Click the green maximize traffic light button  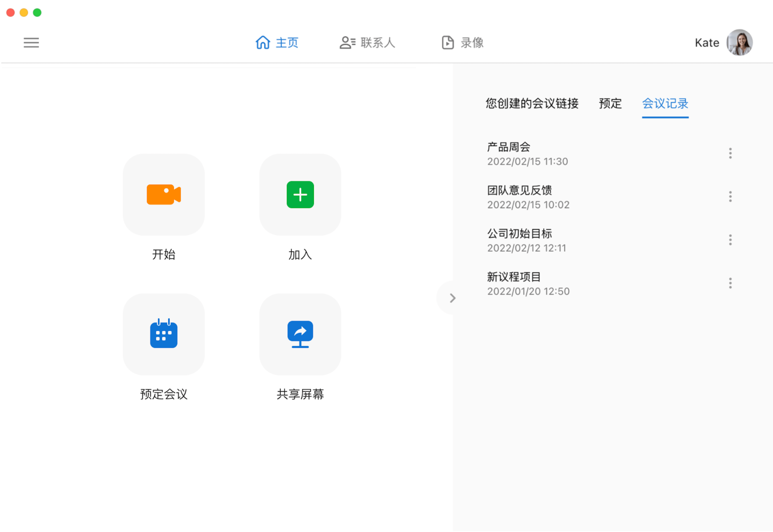pos(37,12)
